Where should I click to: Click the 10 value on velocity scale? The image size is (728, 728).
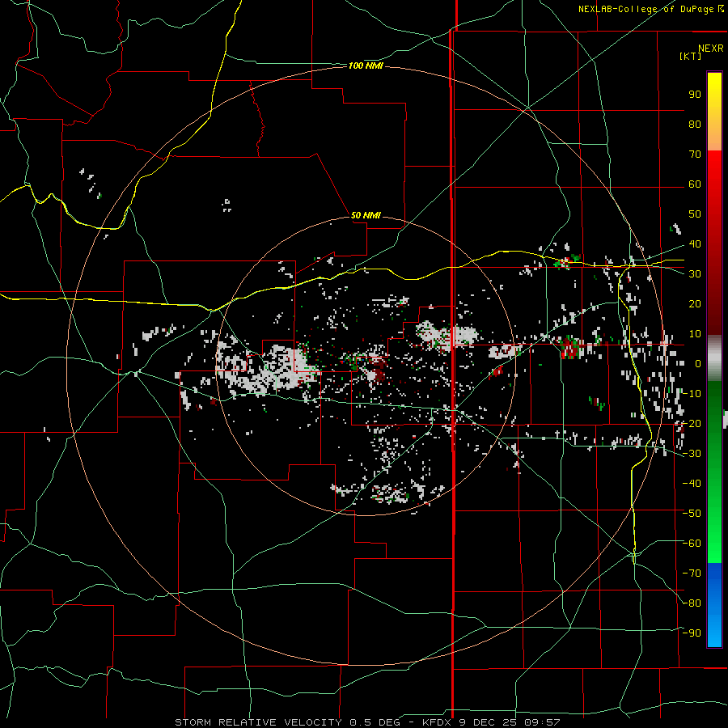tap(695, 334)
